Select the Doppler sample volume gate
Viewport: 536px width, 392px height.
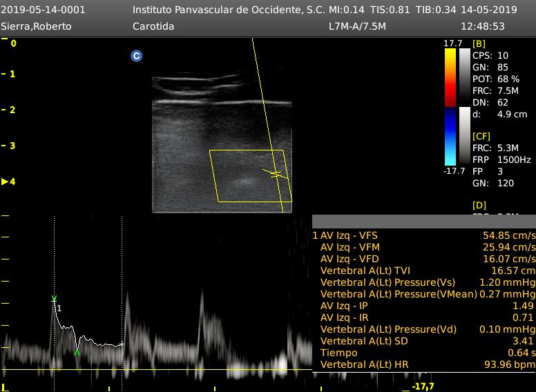click(275, 173)
